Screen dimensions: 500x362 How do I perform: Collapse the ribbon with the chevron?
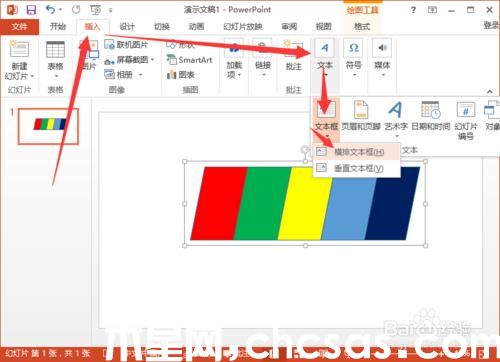(489, 91)
